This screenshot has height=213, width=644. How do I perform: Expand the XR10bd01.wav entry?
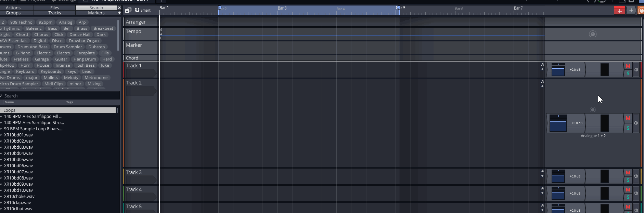coord(1,135)
